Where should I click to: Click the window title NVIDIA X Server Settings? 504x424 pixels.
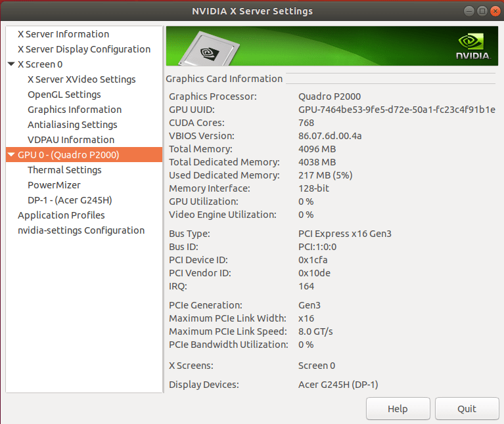coord(252,11)
